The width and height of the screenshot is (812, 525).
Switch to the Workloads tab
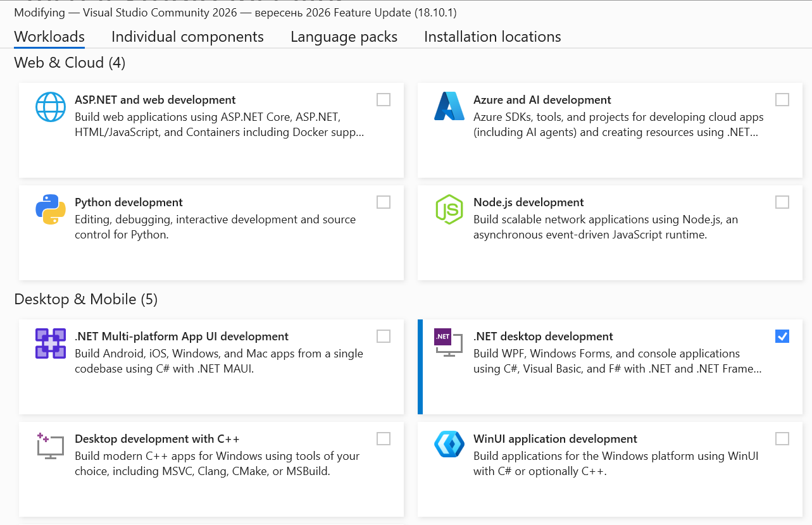pos(49,37)
